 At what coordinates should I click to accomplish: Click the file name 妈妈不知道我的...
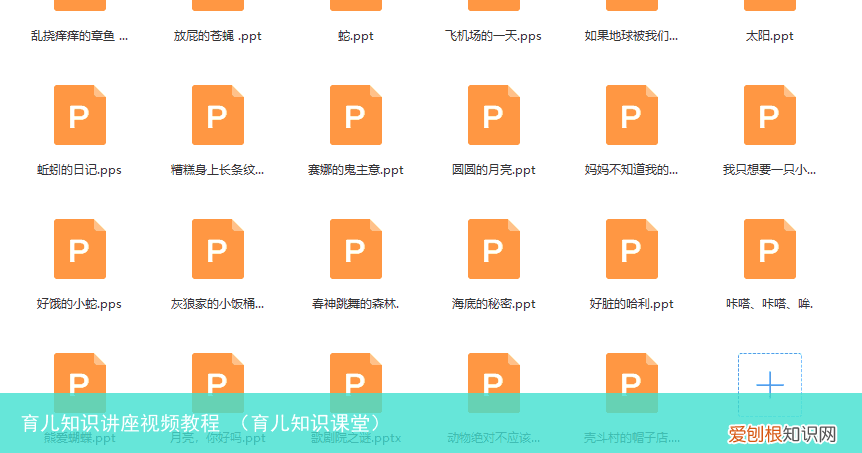(x=631, y=170)
